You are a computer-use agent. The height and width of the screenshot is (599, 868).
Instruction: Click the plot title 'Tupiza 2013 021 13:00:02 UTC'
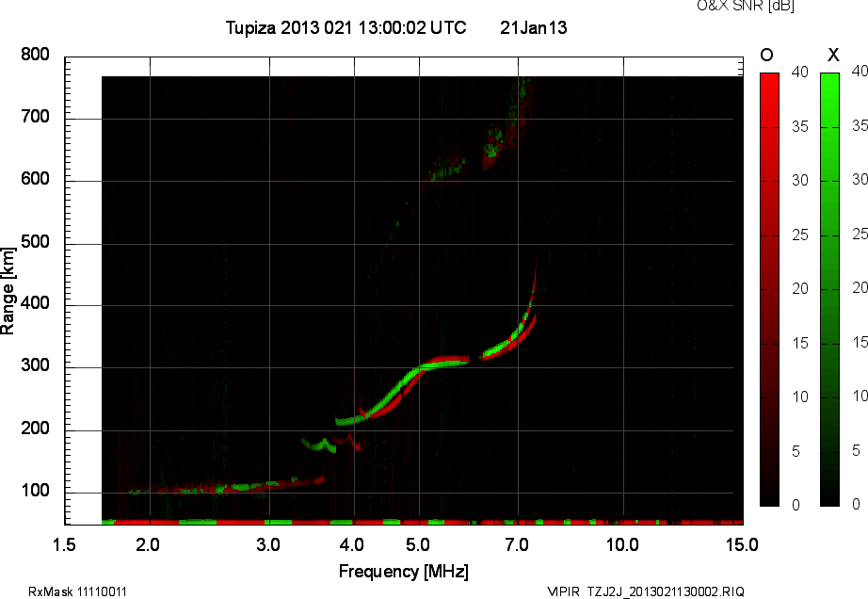346,27
